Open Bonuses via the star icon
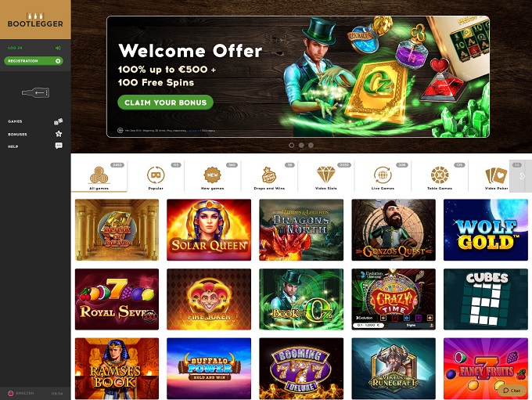The width and height of the screenshot is (532, 400). coord(59,134)
